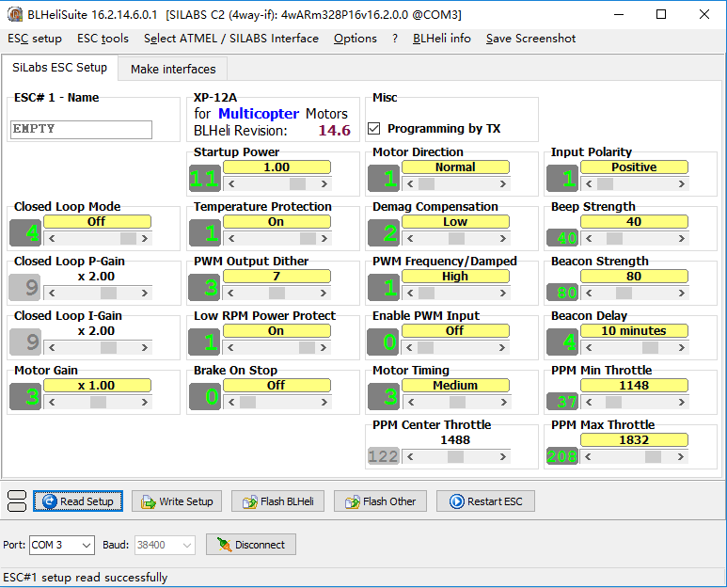Click the upper ESC selector pill icon

tap(17, 495)
